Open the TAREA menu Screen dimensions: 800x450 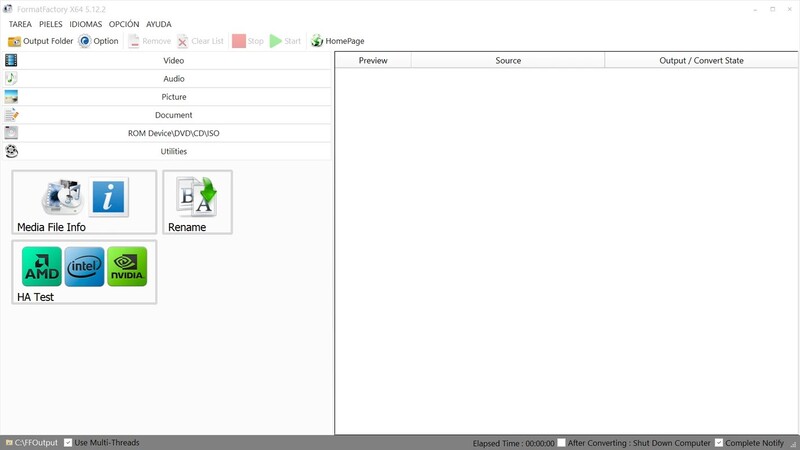pyautogui.click(x=20, y=24)
